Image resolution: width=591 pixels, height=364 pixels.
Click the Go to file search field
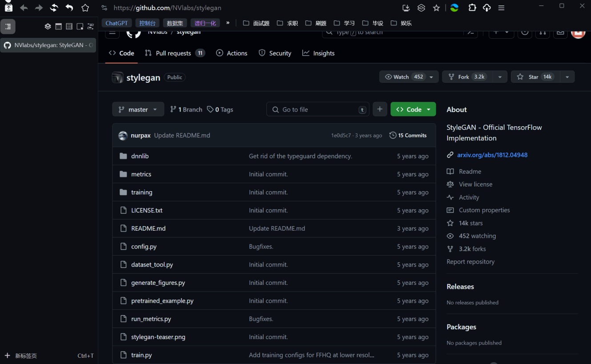(318, 109)
